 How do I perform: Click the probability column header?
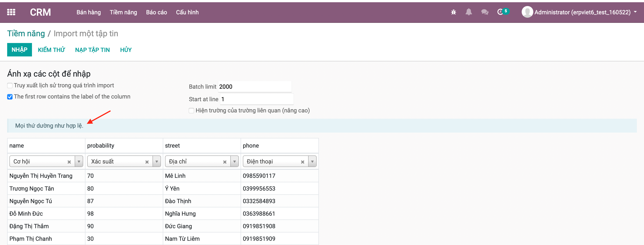[124, 146]
